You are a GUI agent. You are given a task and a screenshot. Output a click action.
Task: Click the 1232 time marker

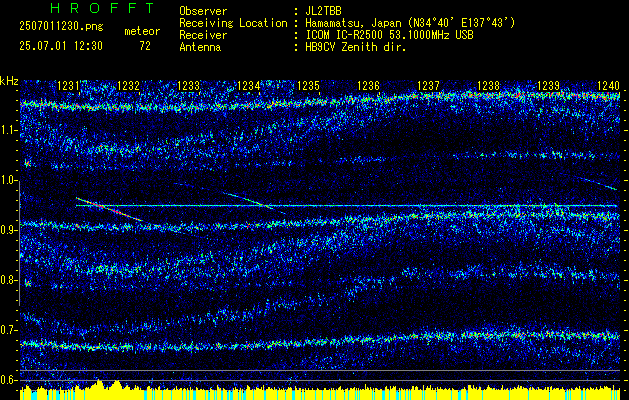128,85
